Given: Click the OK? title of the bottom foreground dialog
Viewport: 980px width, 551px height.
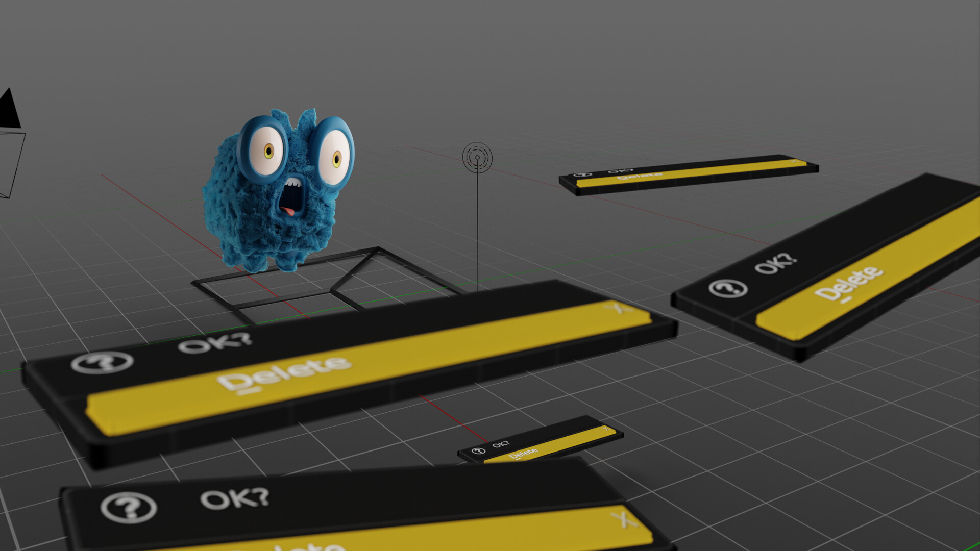Looking at the screenshot, I should (234, 498).
